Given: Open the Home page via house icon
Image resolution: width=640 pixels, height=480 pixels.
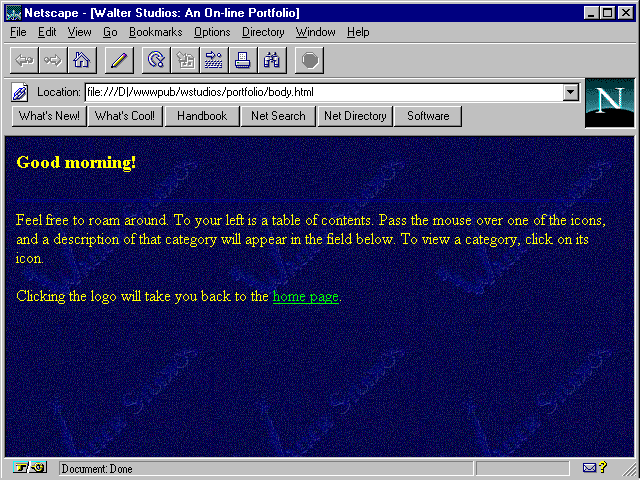Looking at the screenshot, I should [x=82, y=60].
